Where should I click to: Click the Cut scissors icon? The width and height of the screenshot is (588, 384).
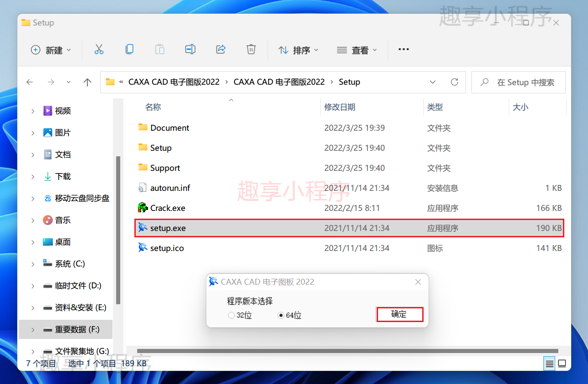[x=99, y=50]
